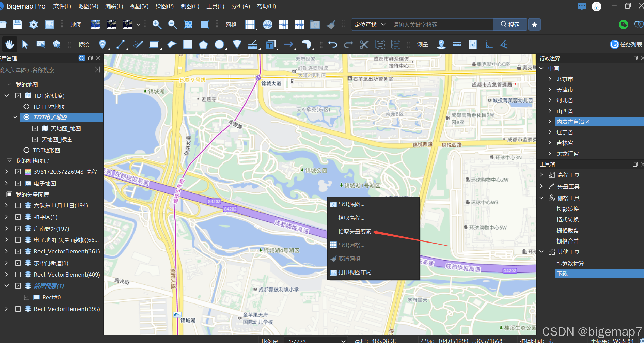Open the WeChat green icon

pos(623,25)
